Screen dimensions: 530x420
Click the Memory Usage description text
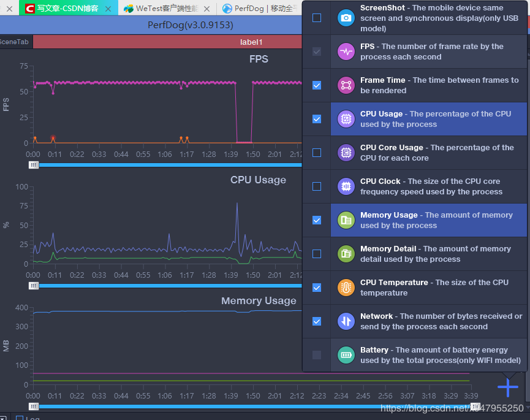[x=436, y=220]
